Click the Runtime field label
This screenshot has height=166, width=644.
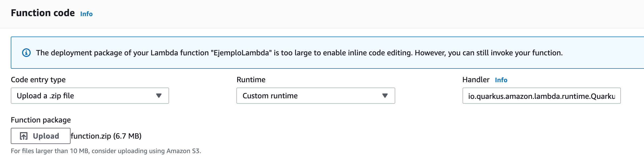(251, 80)
